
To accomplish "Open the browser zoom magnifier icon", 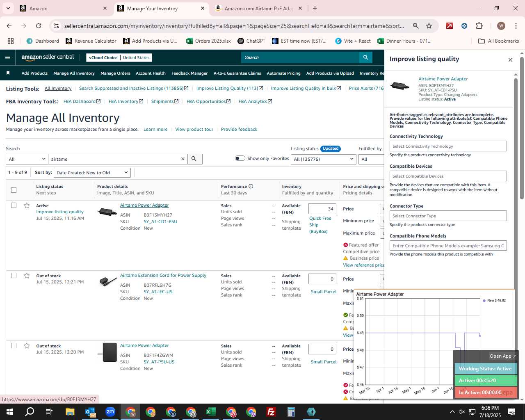I will (x=415, y=26).
